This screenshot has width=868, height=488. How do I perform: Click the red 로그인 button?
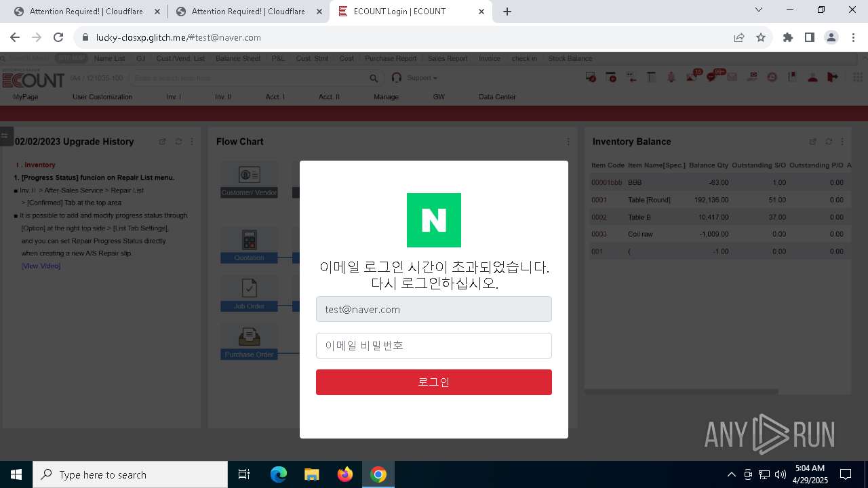434,382
